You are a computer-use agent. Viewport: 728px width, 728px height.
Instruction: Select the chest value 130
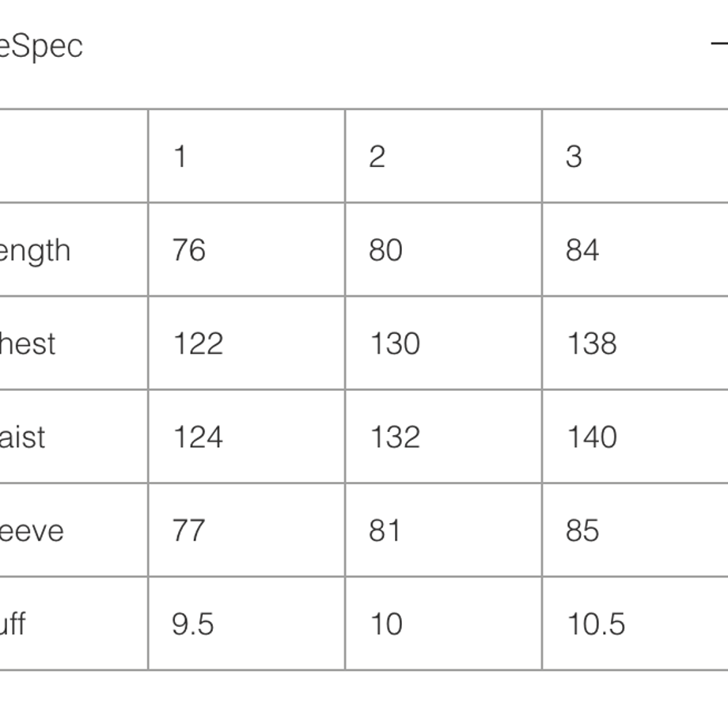click(395, 343)
